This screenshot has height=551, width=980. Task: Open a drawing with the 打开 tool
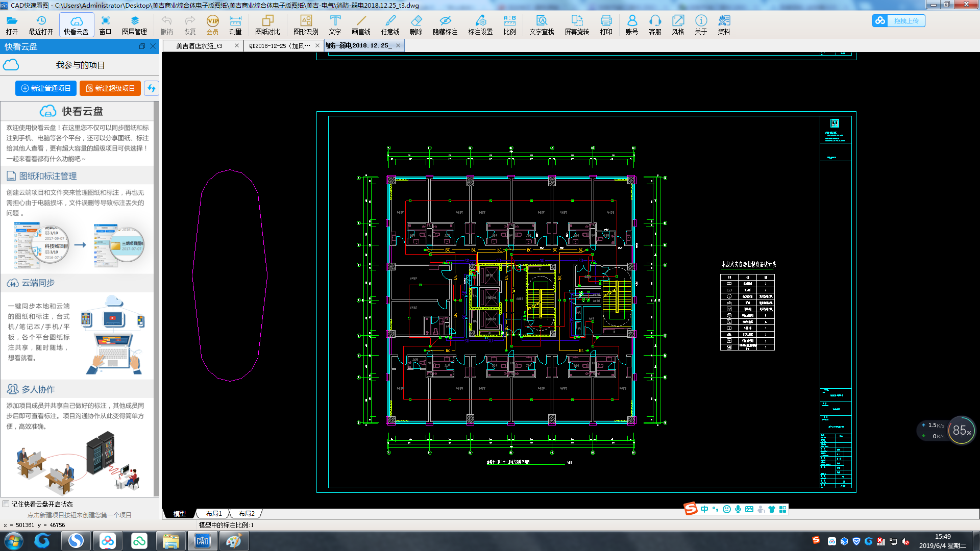click(12, 24)
